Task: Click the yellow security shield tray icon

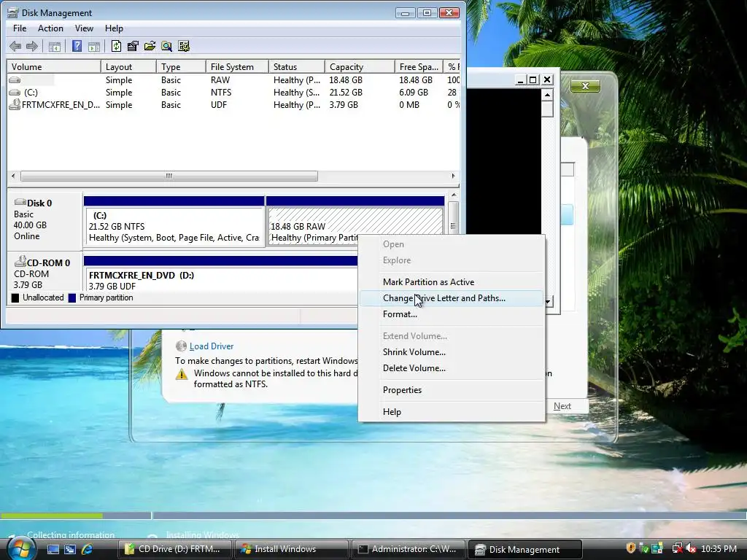Action: coord(631,548)
